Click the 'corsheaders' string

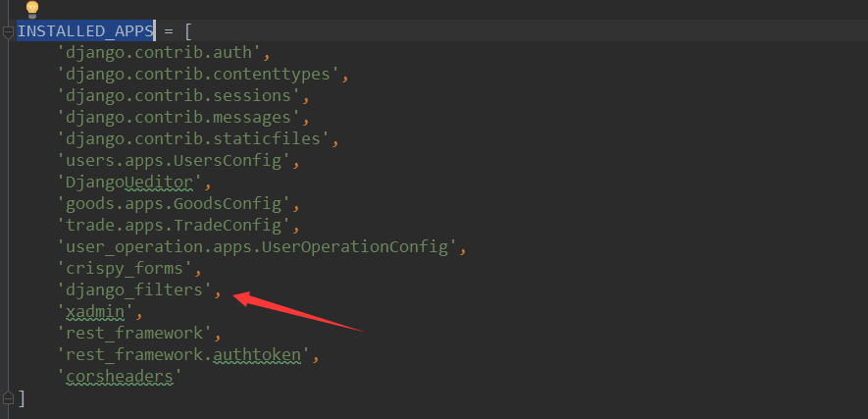click(120, 377)
